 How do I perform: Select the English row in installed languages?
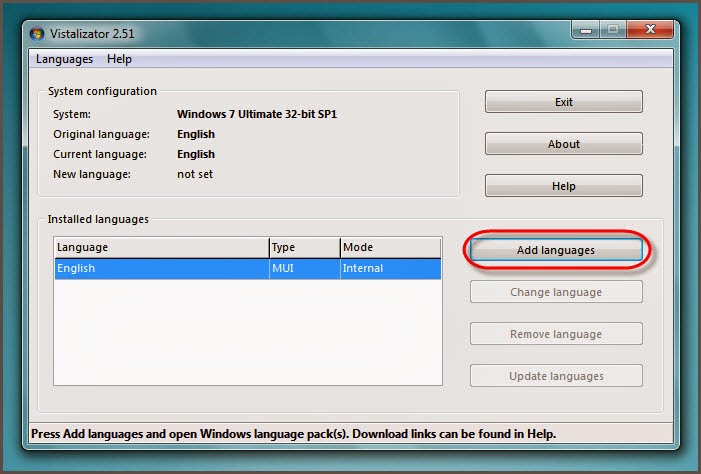[x=248, y=268]
